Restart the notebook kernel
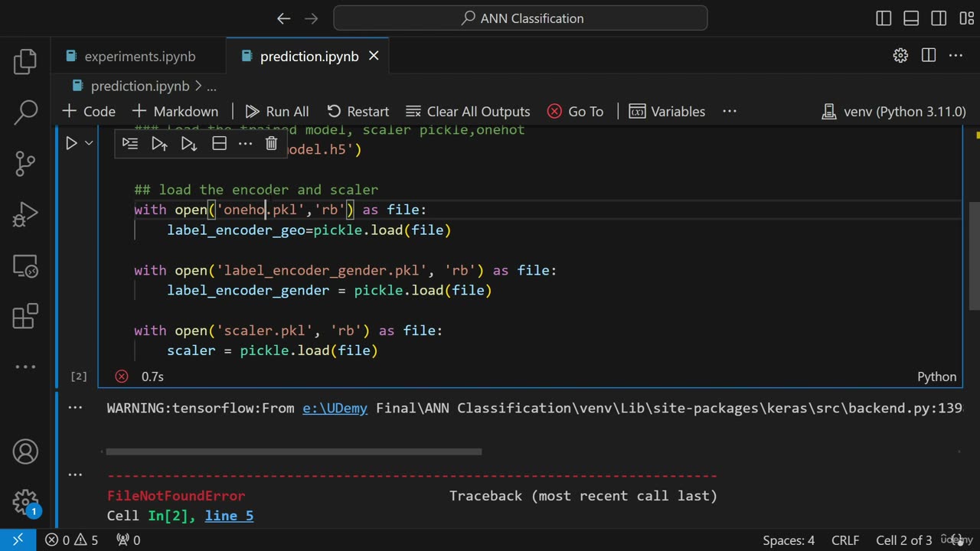Viewport: 980px width, 551px height. [358, 111]
